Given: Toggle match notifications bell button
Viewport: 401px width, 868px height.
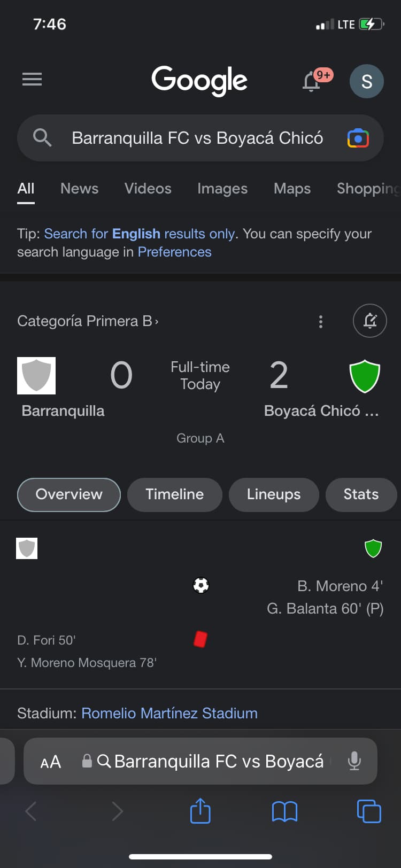Looking at the screenshot, I should click(369, 321).
